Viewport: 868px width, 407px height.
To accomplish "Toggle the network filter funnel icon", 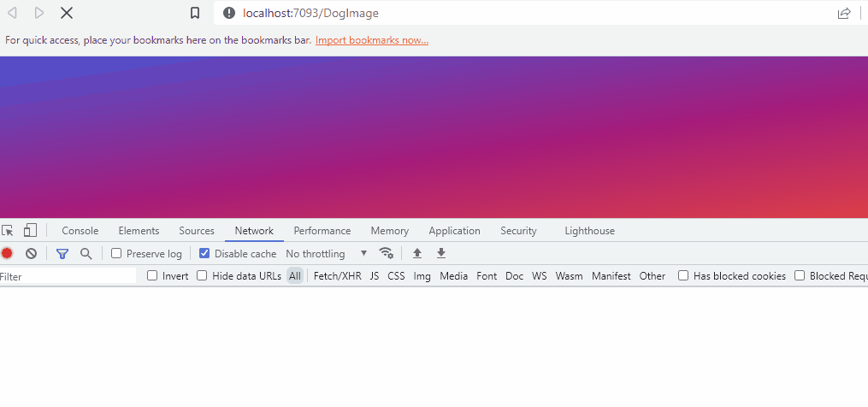I will [x=62, y=254].
